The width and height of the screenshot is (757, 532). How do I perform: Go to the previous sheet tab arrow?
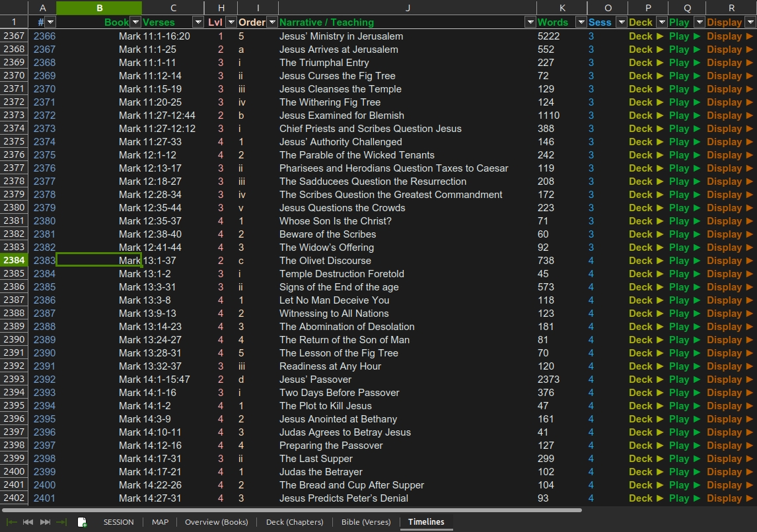pos(28,522)
